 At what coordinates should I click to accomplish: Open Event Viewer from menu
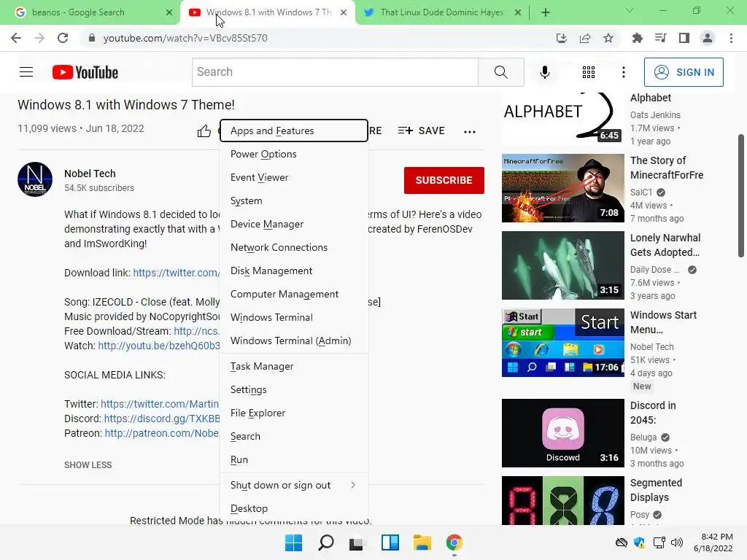coord(293,177)
